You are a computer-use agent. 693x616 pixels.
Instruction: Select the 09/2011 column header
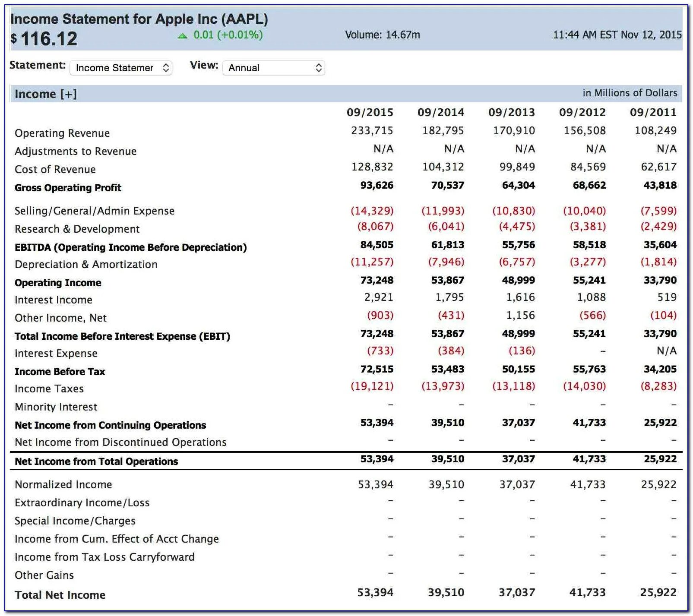click(653, 113)
